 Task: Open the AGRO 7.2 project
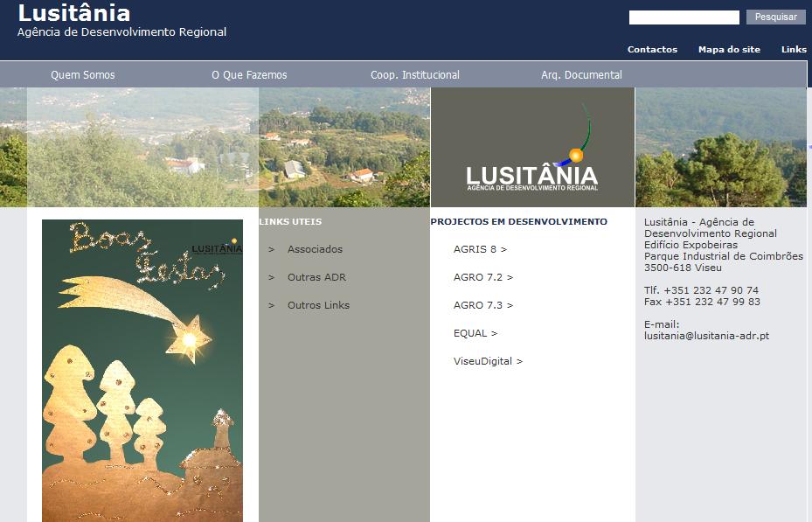point(483,277)
